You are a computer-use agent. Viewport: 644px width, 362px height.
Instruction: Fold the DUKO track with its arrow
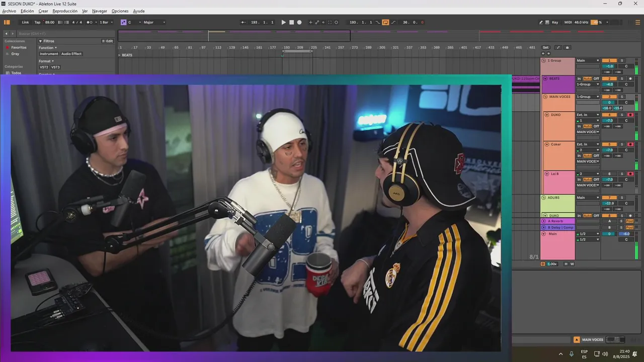click(x=547, y=115)
